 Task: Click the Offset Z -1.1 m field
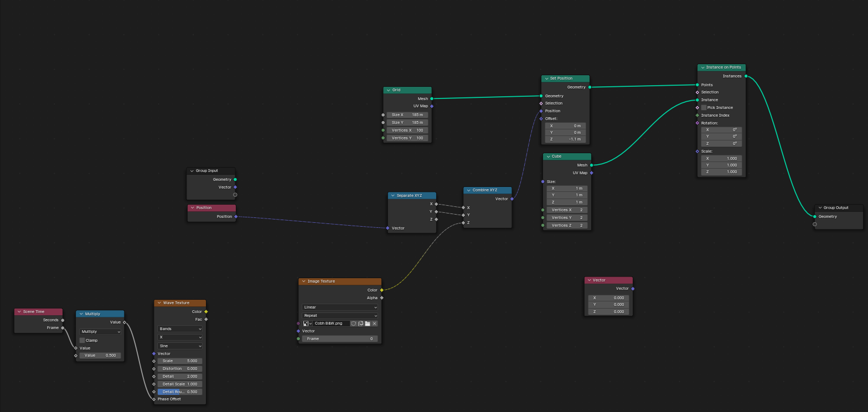pos(565,139)
